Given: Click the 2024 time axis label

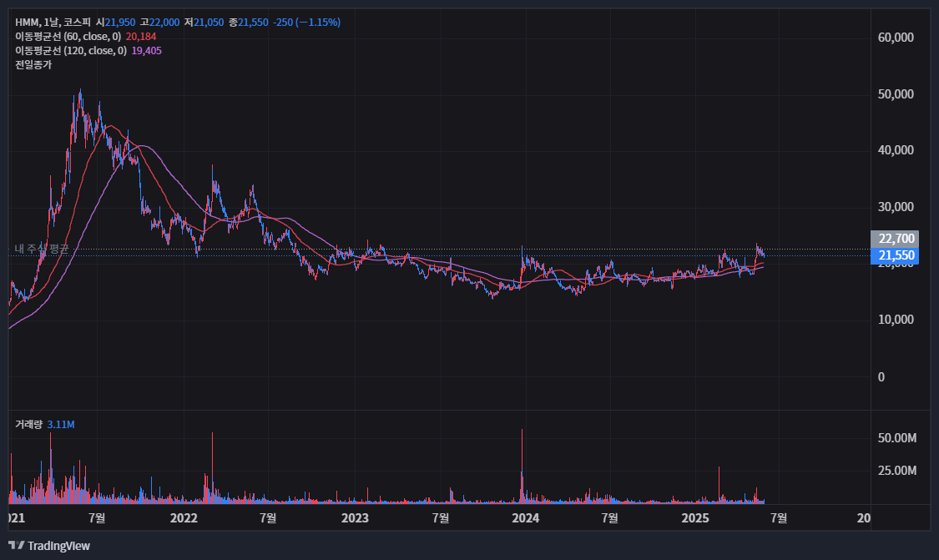Looking at the screenshot, I should click(525, 518).
